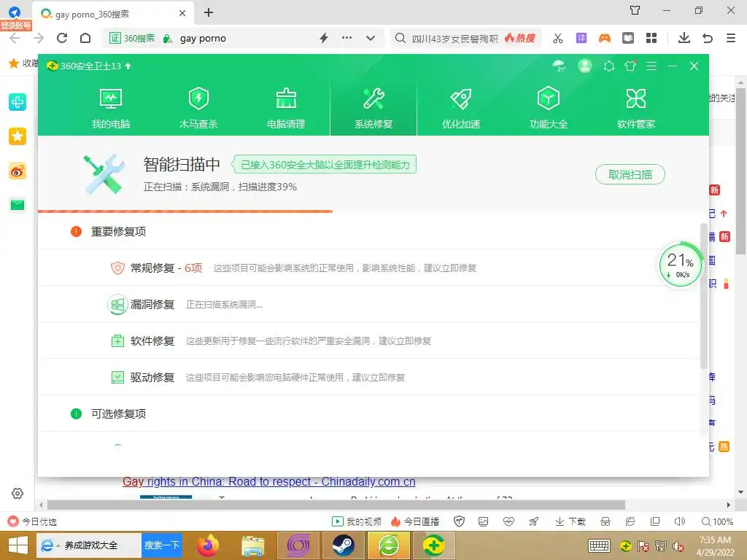Click the umbrella icon in 360 title bar
This screenshot has height=560, width=747.
point(559,66)
